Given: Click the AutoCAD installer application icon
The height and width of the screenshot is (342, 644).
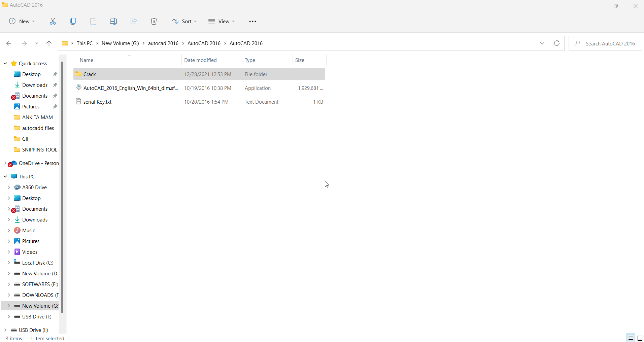Looking at the screenshot, I should click(x=78, y=88).
